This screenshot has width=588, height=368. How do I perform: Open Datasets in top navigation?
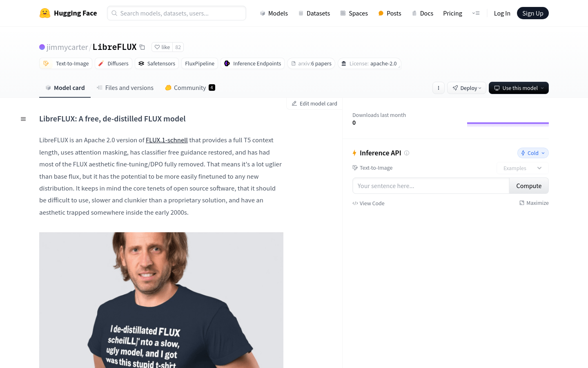tap(314, 13)
